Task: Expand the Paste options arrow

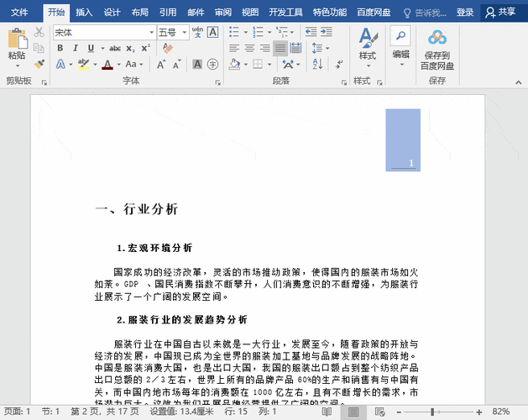Action: click(18, 66)
